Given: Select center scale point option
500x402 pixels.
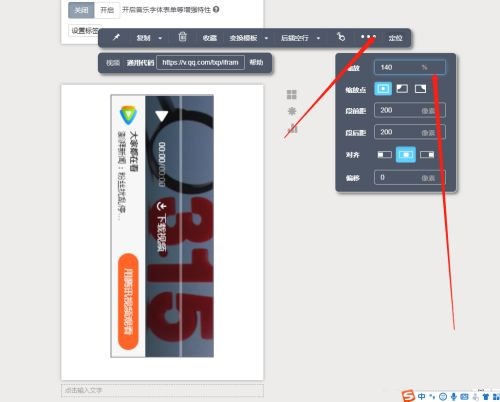Looking at the screenshot, I should point(383,89).
